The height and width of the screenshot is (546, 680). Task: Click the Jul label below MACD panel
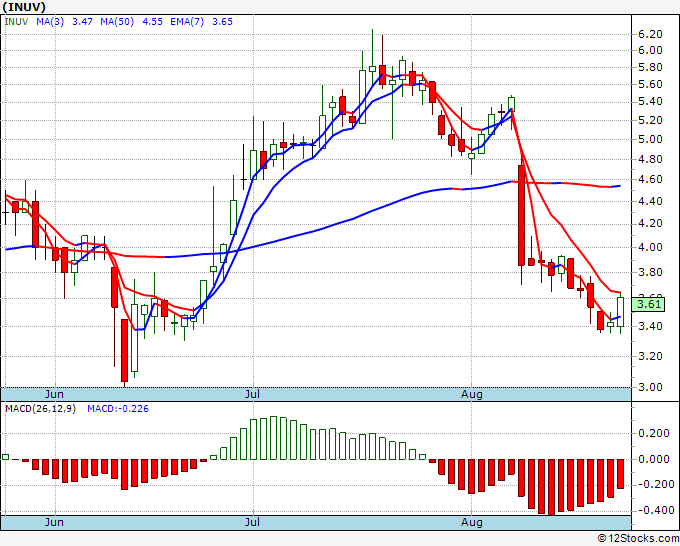click(x=252, y=522)
